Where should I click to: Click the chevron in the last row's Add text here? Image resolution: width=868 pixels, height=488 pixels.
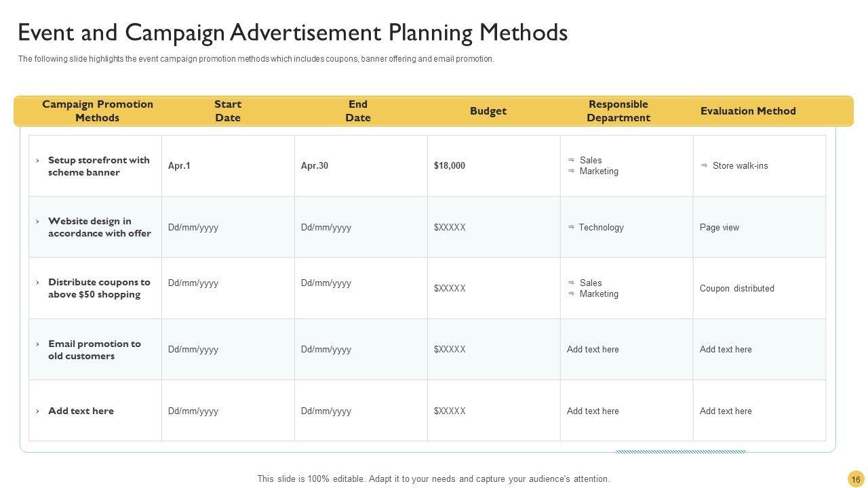pos(37,411)
